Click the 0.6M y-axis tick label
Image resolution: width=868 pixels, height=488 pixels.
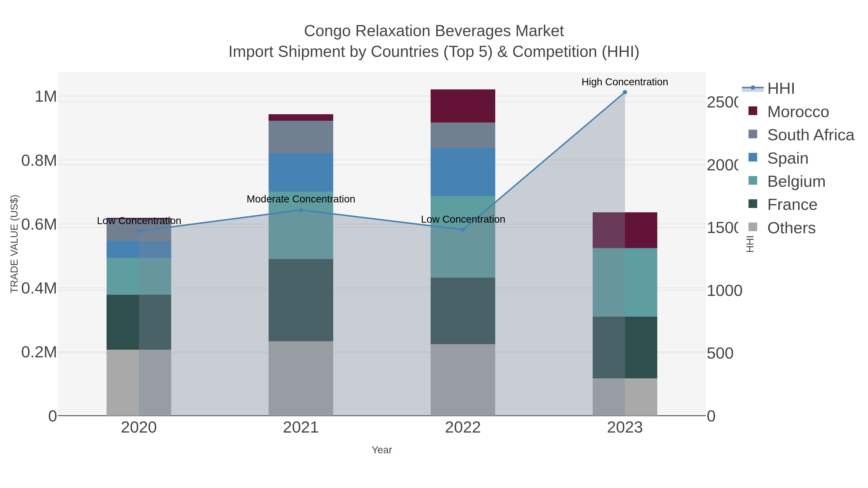click(x=39, y=225)
